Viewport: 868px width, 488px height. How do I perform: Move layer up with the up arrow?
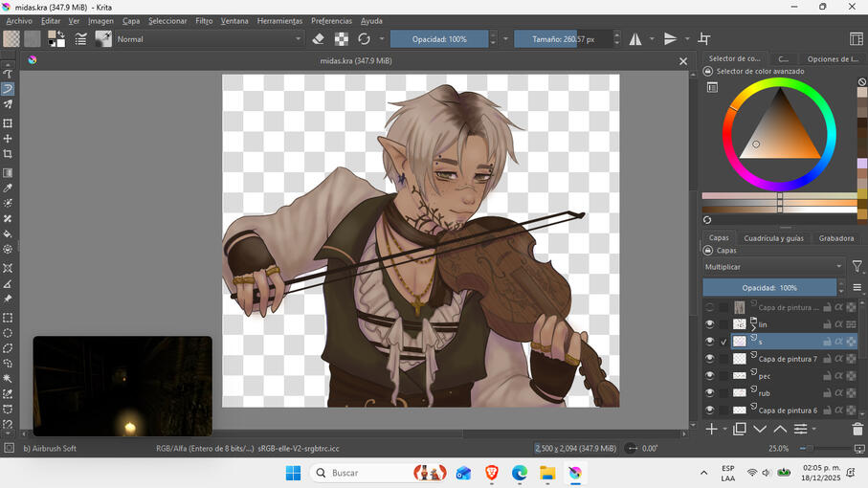tap(780, 429)
